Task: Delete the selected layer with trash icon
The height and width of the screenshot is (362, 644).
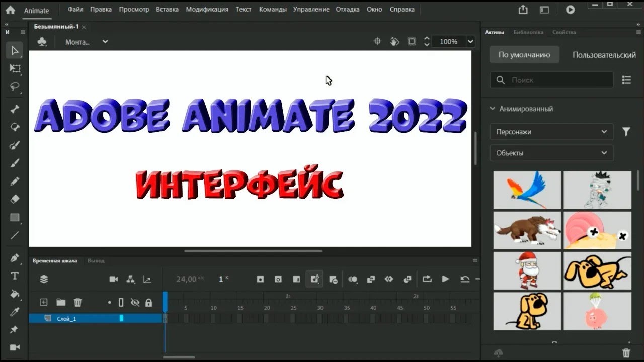Action: pyautogui.click(x=77, y=302)
